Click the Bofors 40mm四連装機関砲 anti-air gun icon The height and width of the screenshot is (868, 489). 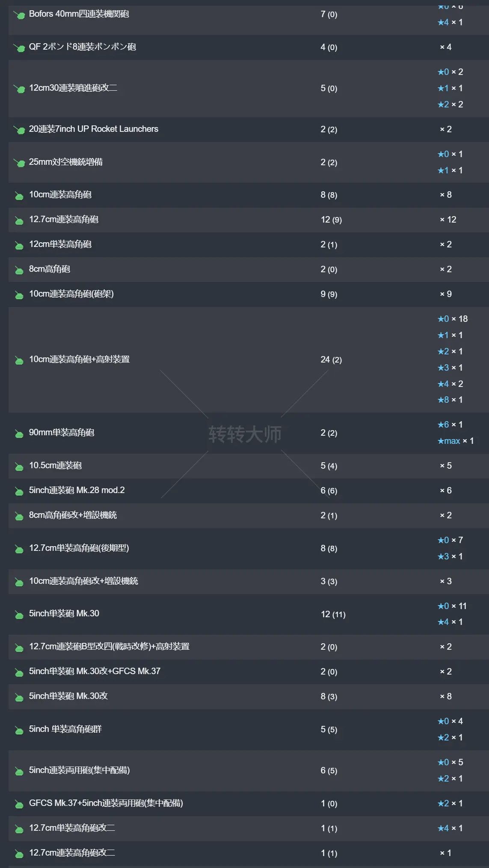(x=19, y=15)
